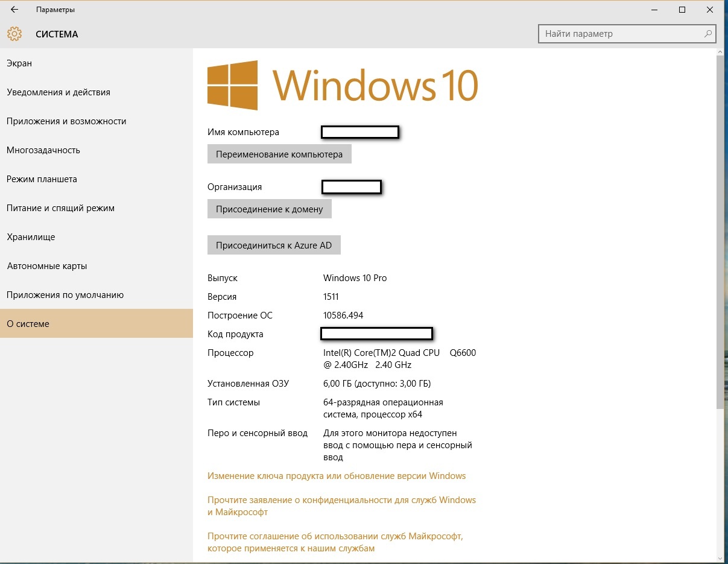Open the 'Экран' settings section
Viewport: 728px width, 564px height.
[19, 63]
